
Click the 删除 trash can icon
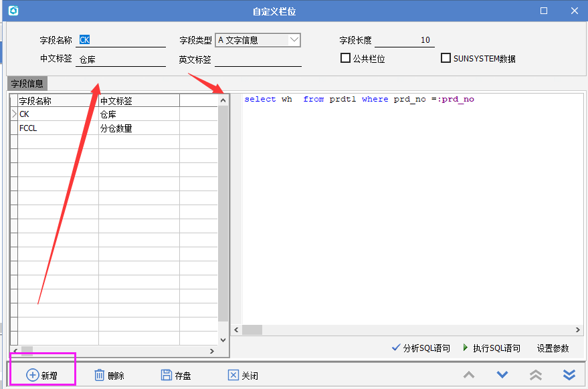coord(99,375)
